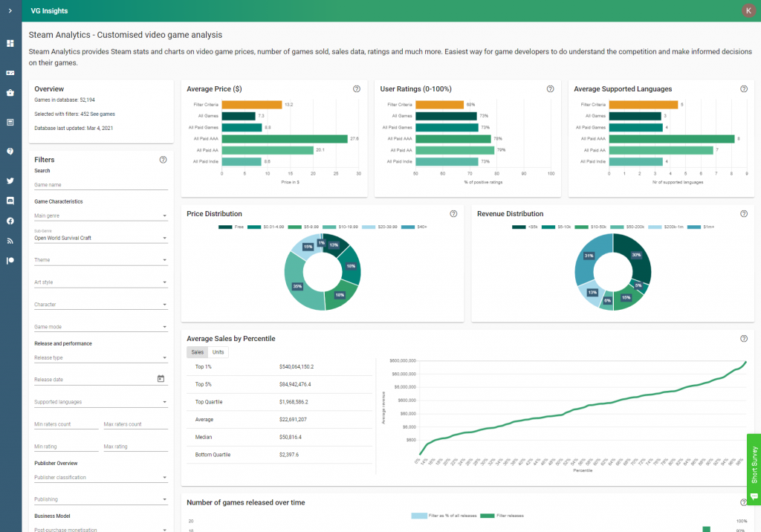Show help for User Ratings chart
Viewport: 761px width, 532px height.
pyautogui.click(x=551, y=89)
